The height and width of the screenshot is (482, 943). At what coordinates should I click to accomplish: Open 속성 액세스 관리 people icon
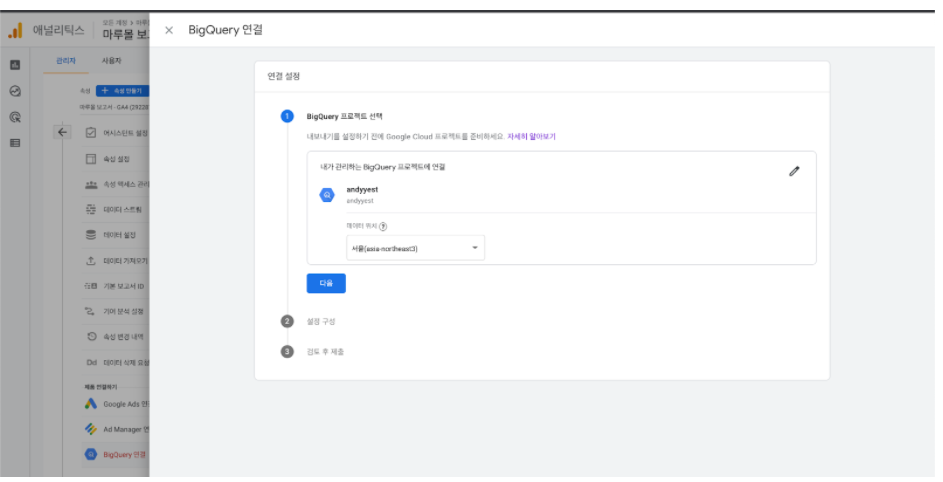pos(91,184)
